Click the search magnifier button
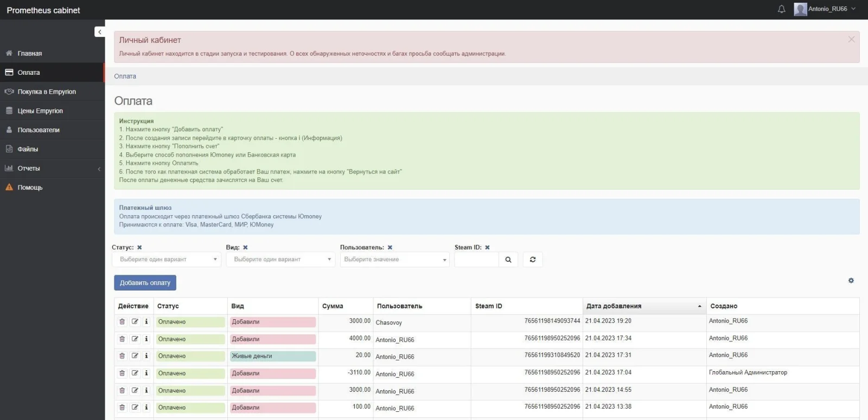 pos(508,260)
